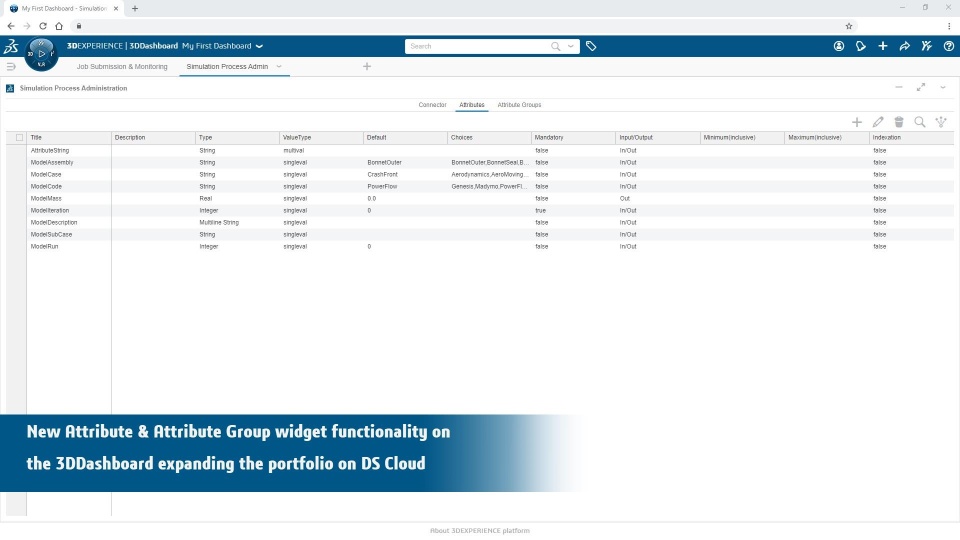Select Simulation Process Admin tab
960x540 pixels.
click(x=227, y=66)
